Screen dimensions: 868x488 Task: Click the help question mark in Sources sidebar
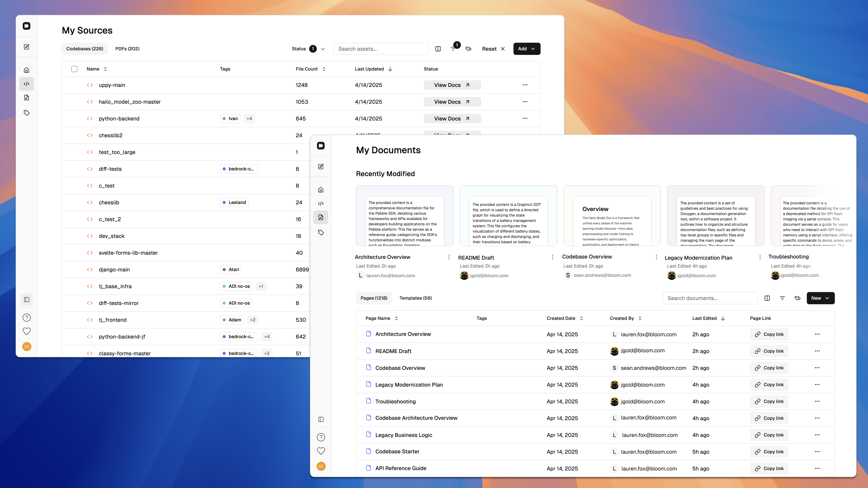pyautogui.click(x=27, y=317)
